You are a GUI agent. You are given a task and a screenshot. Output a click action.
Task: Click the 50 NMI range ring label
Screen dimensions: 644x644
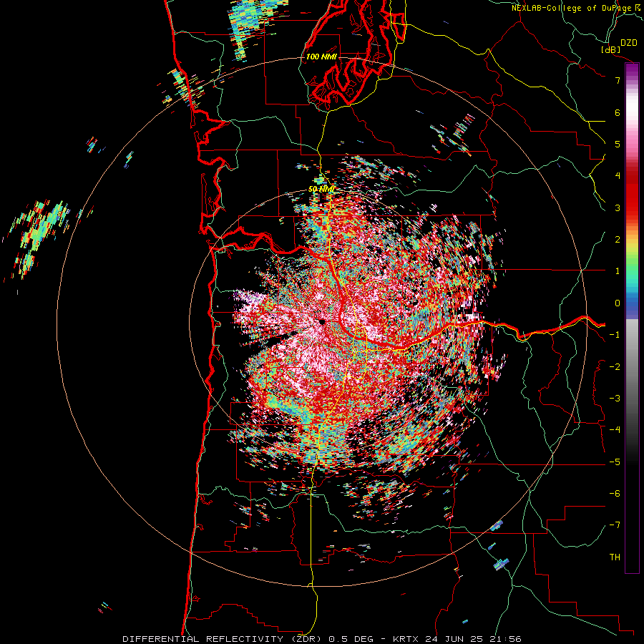click(321, 190)
